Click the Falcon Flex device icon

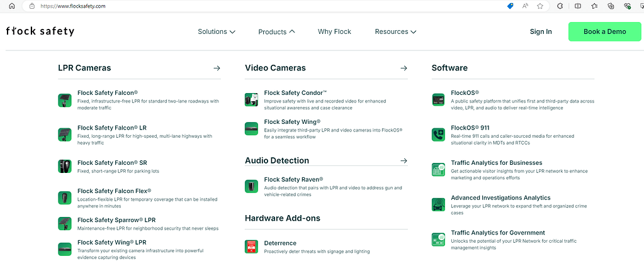[x=65, y=198]
